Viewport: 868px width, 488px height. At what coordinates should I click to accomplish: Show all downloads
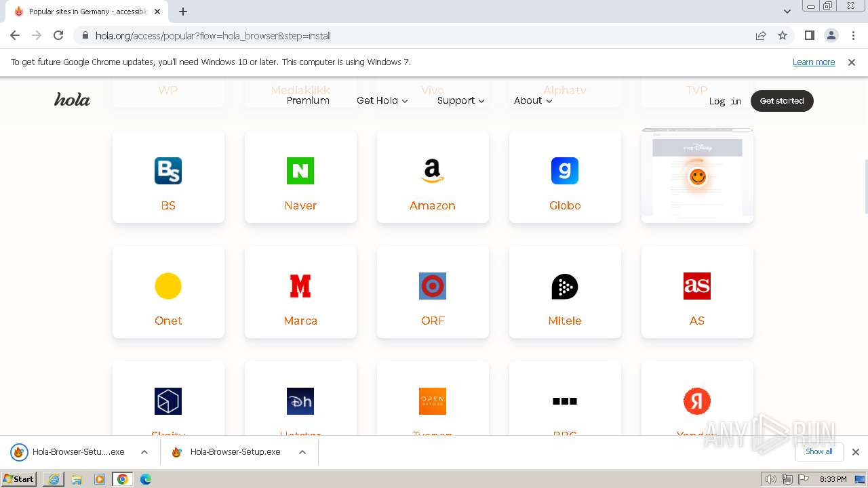[x=819, y=451]
